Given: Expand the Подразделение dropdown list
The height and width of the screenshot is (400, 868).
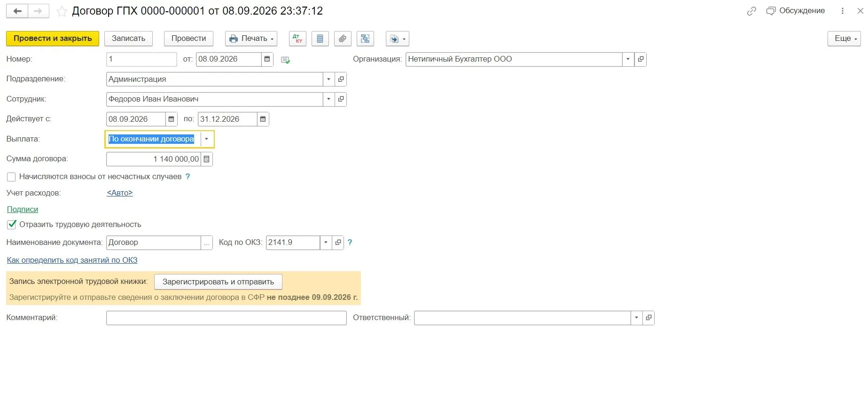Looking at the screenshot, I should [x=328, y=79].
